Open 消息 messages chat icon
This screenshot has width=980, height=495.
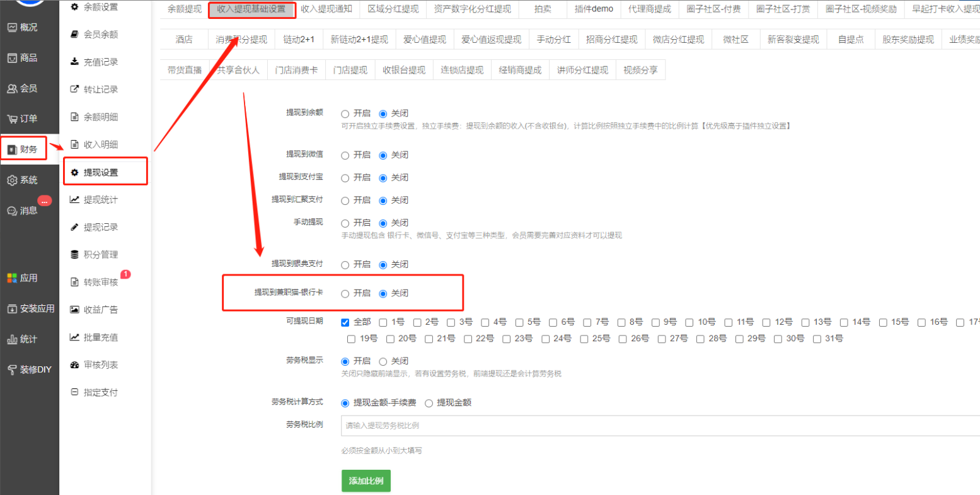coord(12,211)
